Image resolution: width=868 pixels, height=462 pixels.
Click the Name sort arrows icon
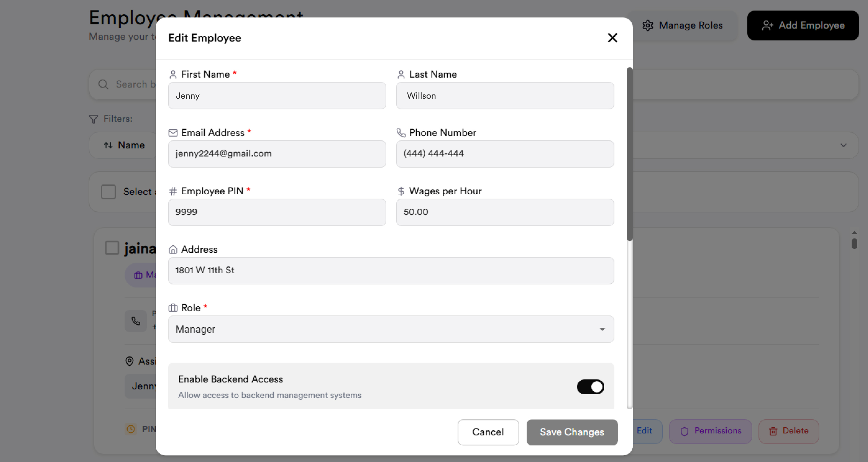[108, 145]
